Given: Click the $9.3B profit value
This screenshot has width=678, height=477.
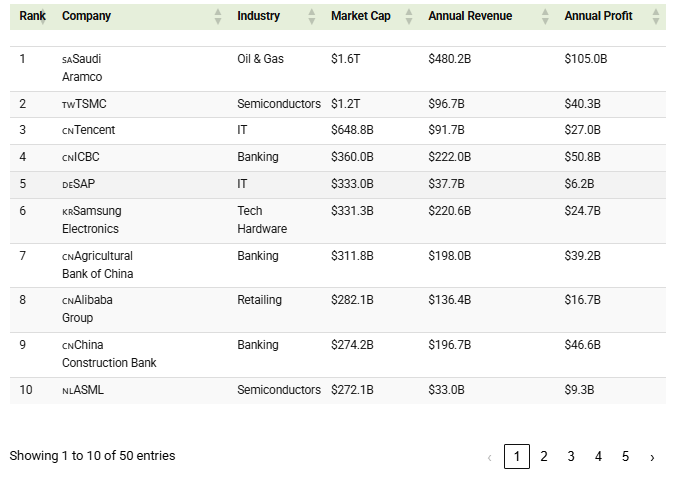Looking at the screenshot, I should click(579, 390).
